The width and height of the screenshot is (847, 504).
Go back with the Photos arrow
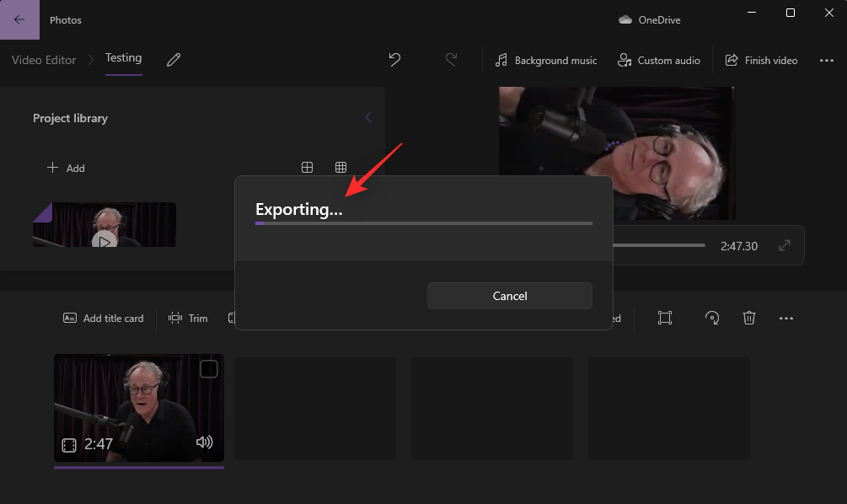coord(19,19)
